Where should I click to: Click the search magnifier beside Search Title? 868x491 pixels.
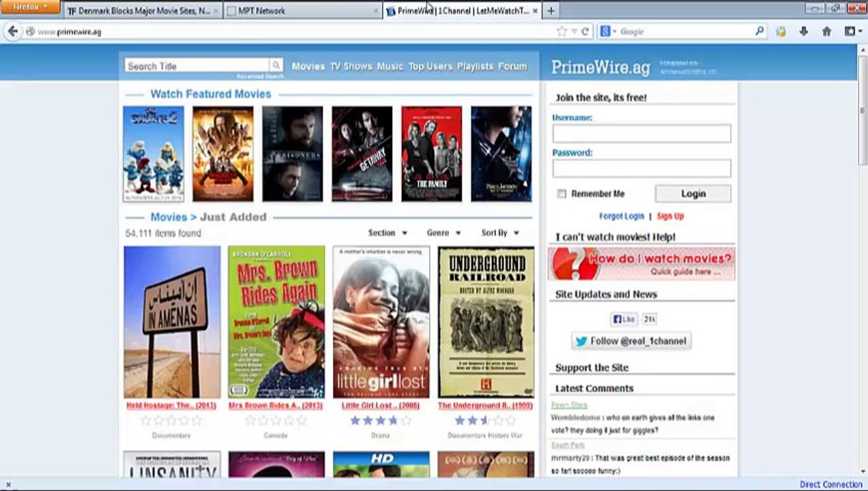point(276,65)
